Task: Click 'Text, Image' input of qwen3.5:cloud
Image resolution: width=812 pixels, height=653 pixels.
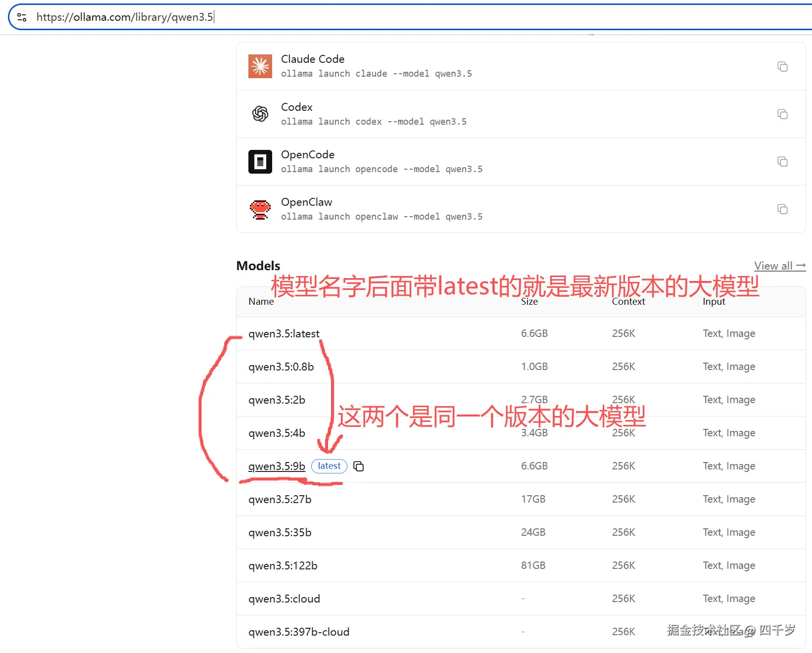Action: [x=729, y=599]
